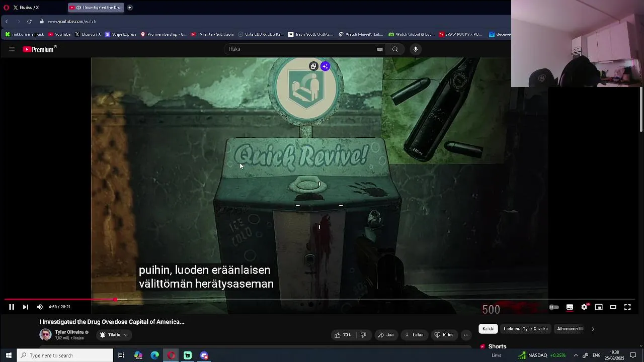Screen dimensions: 644x362
Task: Switch the ENG input language
Action: coord(596,355)
